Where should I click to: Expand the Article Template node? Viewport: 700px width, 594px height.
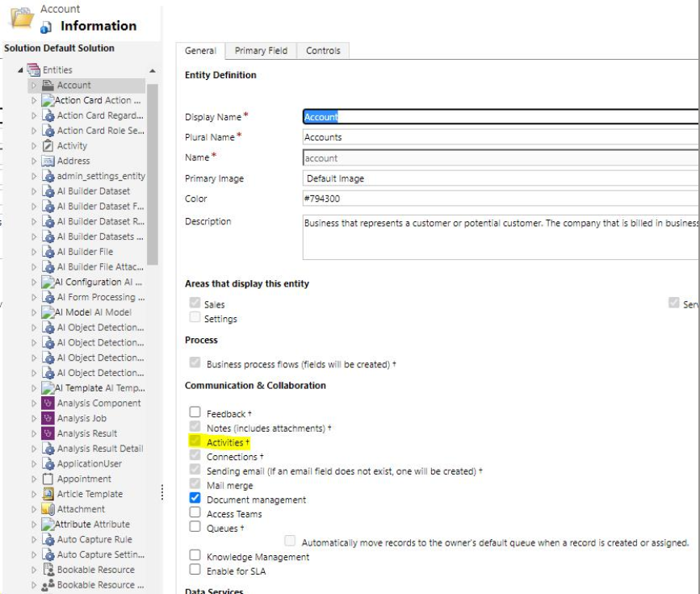34,495
